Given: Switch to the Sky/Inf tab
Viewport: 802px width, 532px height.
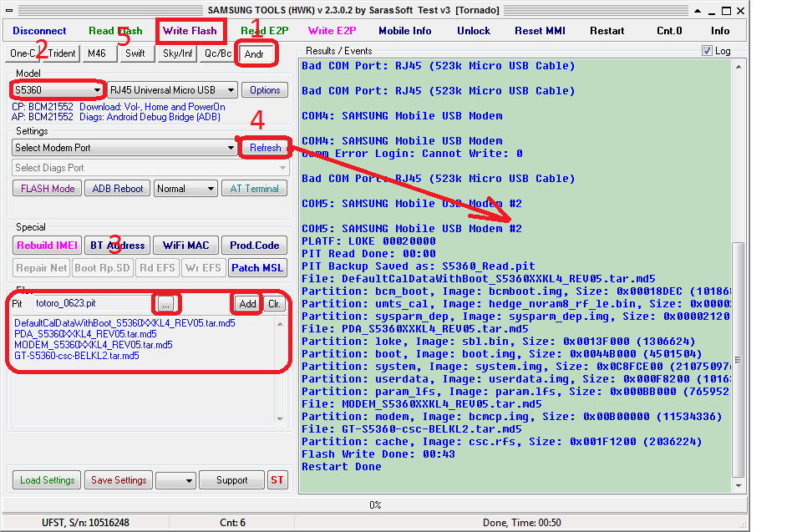Looking at the screenshot, I should click(x=177, y=53).
